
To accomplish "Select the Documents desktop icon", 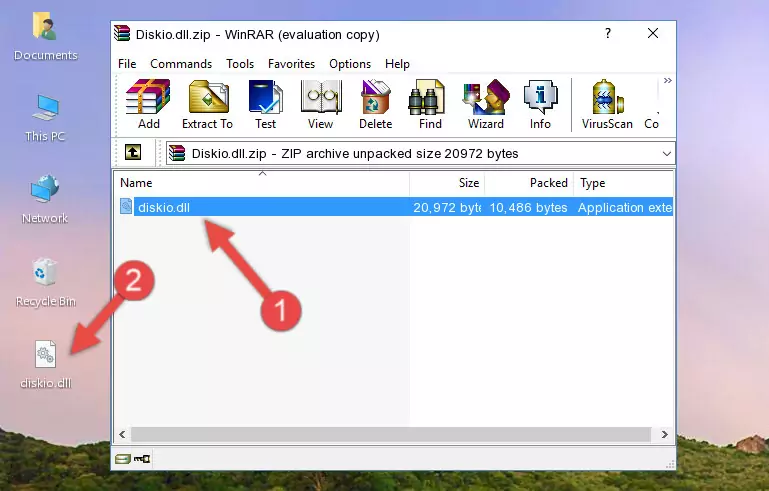I will click(45, 37).
